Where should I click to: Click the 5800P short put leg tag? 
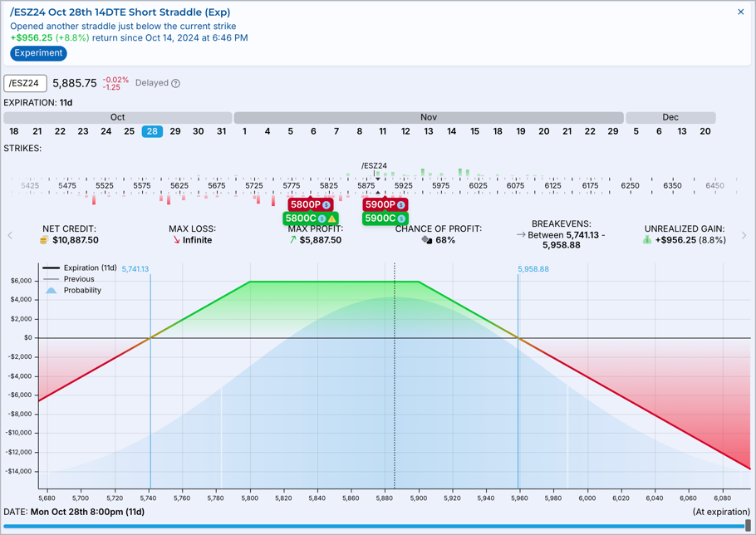coord(310,205)
